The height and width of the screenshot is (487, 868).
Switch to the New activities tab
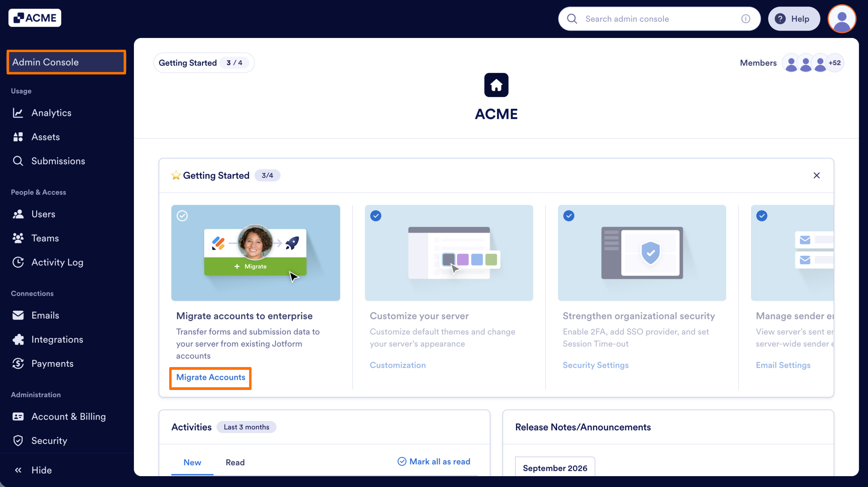(192, 463)
